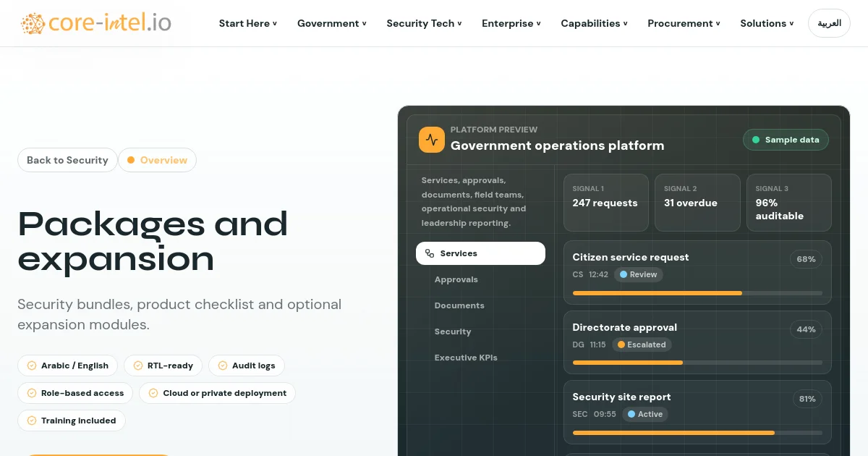This screenshot has width=868, height=456.
Task: Expand the Government menu
Action: [332, 23]
